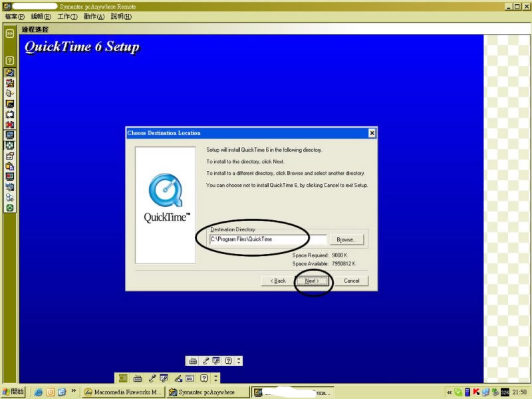Click the microphone icon on the lower language bar
Image resolution: width=532 pixels, height=399 pixels.
[x=152, y=378]
